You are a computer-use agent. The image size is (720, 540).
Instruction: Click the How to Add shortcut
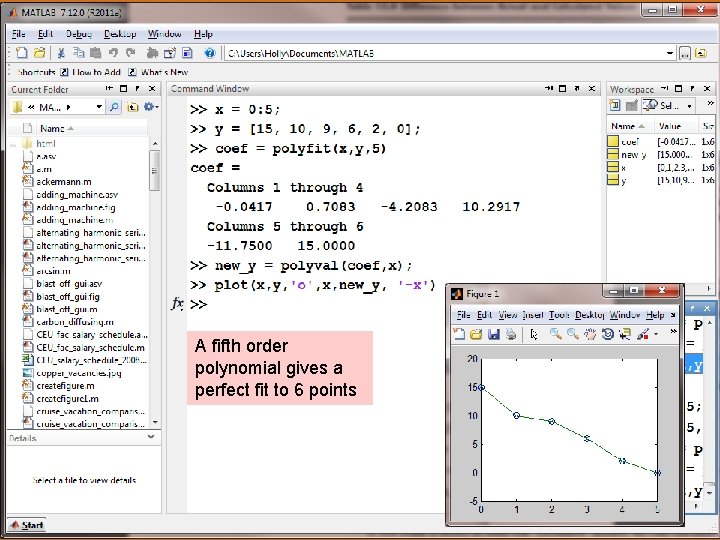(90, 72)
